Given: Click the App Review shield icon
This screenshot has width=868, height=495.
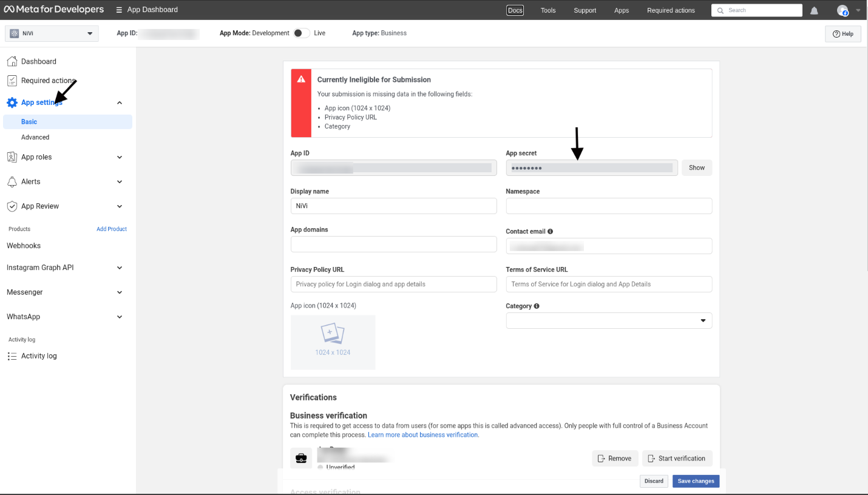Looking at the screenshot, I should pyautogui.click(x=12, y=206).
